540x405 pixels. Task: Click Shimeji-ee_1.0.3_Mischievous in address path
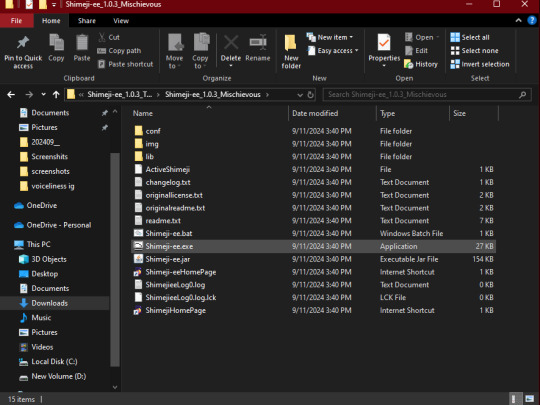click(x=212, y=94)
